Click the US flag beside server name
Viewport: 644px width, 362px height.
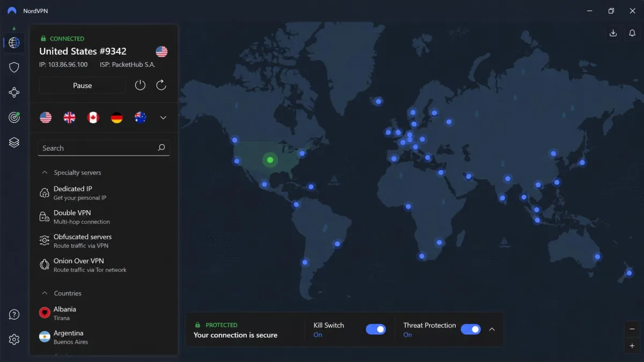tap(162, 51)
